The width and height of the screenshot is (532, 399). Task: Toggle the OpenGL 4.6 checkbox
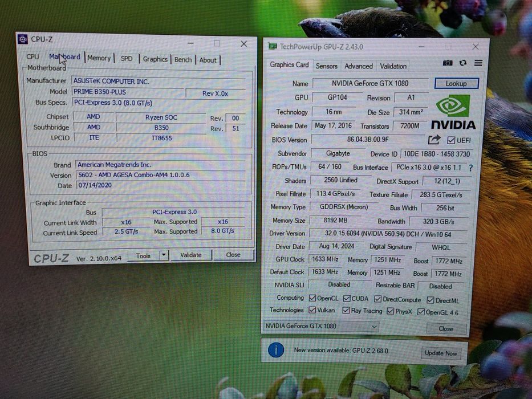(x=421, y=312)
